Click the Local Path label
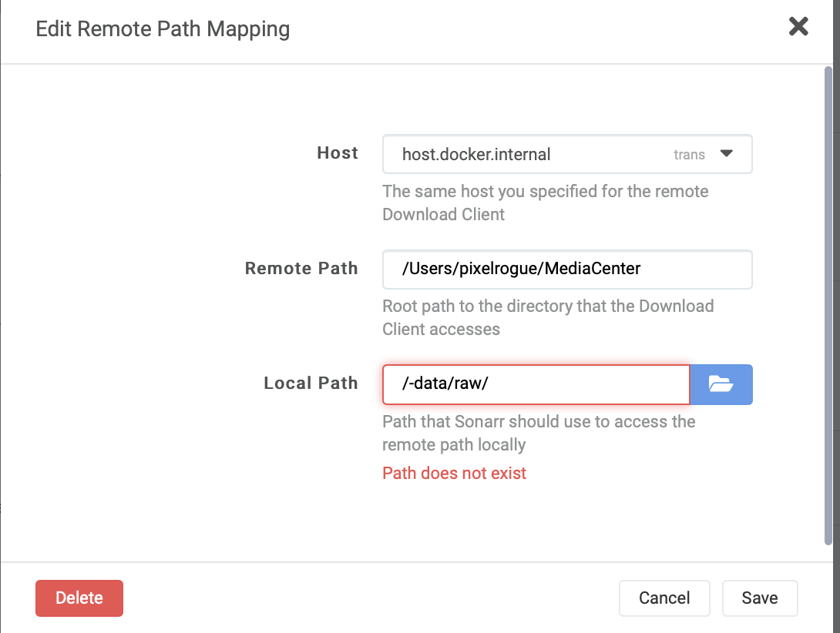This screenshot has width=840, height=633. (x=311, y=383)
